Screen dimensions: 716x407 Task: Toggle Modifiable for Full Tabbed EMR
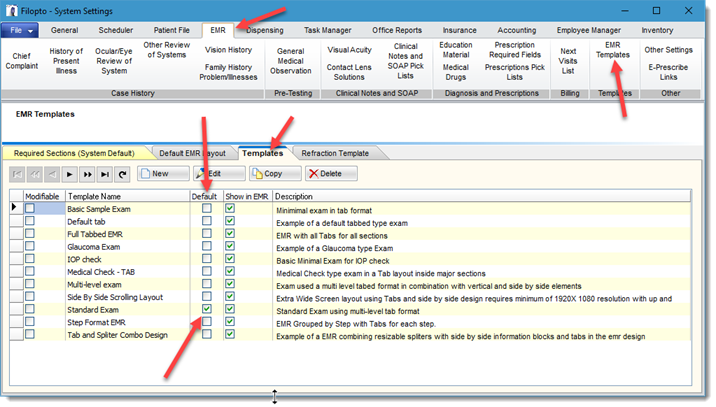point(30,233)
